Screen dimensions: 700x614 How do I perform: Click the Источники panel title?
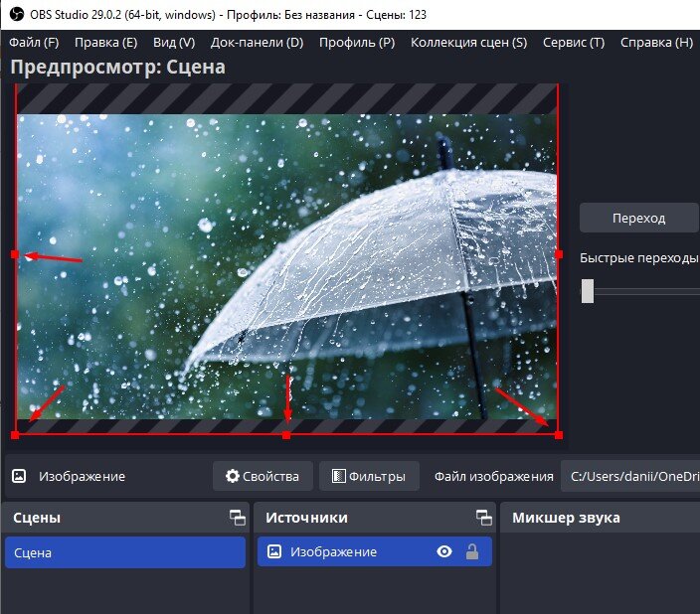(306, 518)
